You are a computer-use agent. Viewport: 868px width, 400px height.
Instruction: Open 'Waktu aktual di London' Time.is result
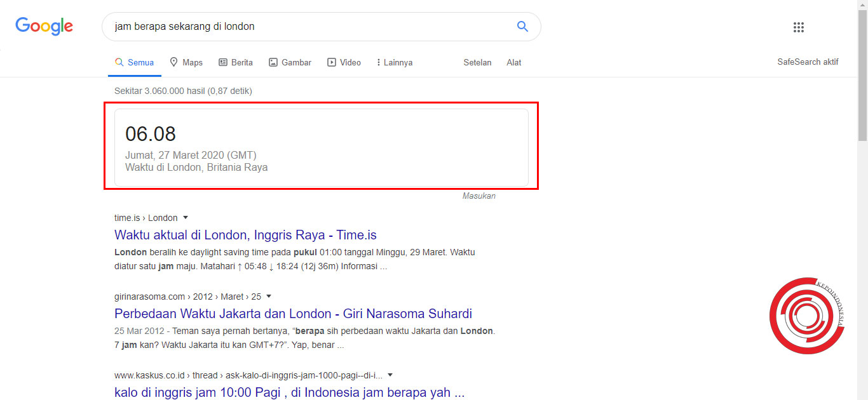click(x=245, y=235)
